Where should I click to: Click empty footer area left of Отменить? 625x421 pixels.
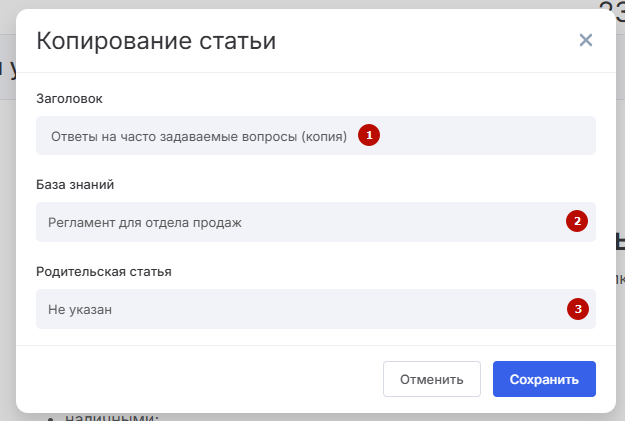point(200,379)
